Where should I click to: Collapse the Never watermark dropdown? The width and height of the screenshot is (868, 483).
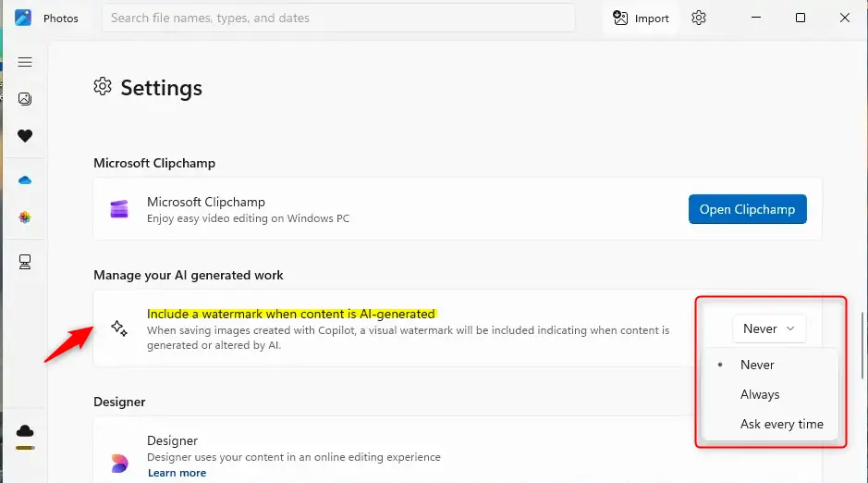[769, 329]
